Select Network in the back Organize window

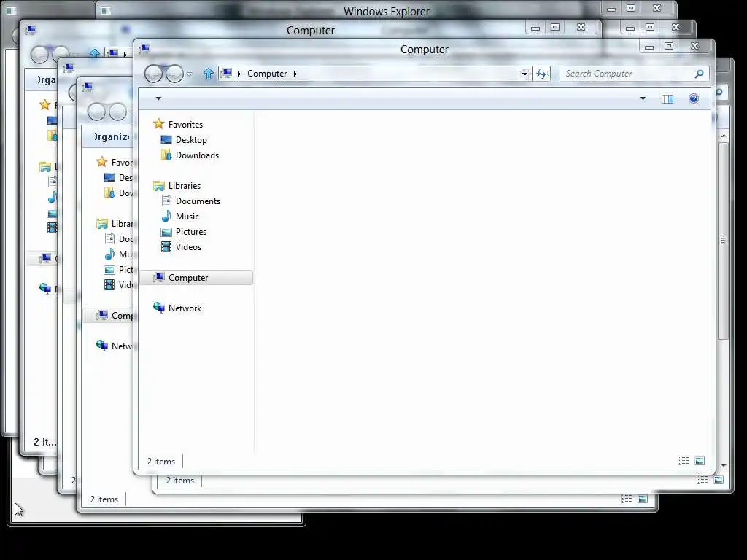pyautogui.click(x=122, y=346)
